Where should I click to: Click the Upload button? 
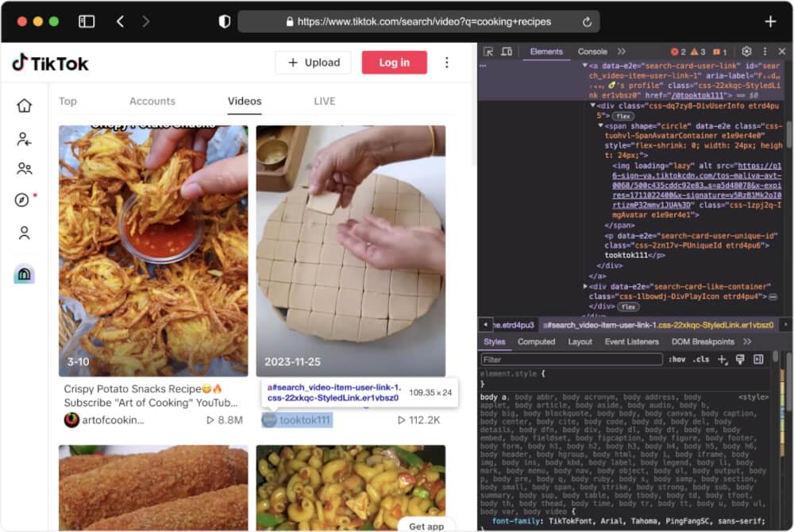tap(314, 63)
